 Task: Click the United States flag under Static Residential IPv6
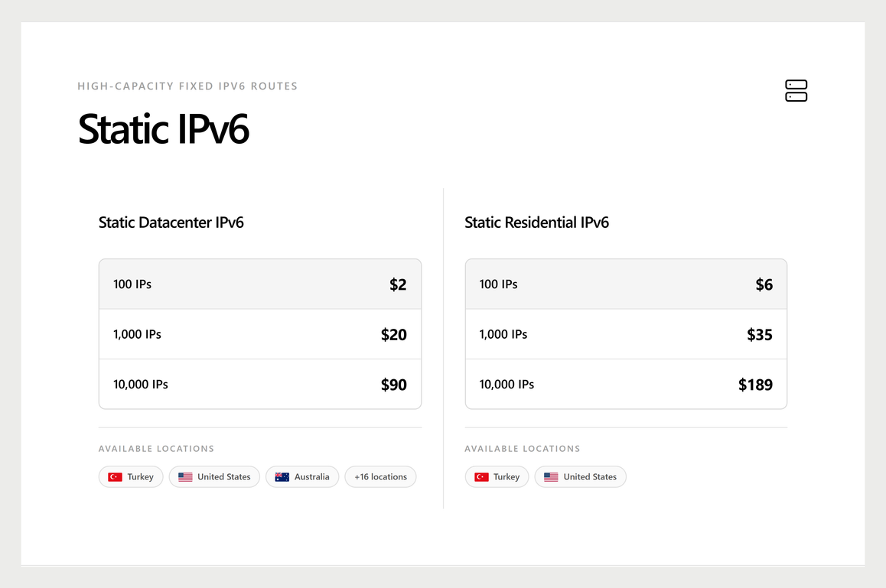pos(551,476)
